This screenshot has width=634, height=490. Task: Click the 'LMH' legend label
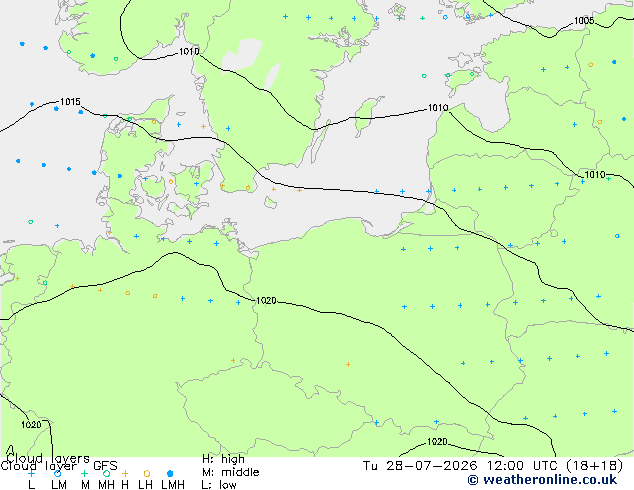[x=173, y=485]
